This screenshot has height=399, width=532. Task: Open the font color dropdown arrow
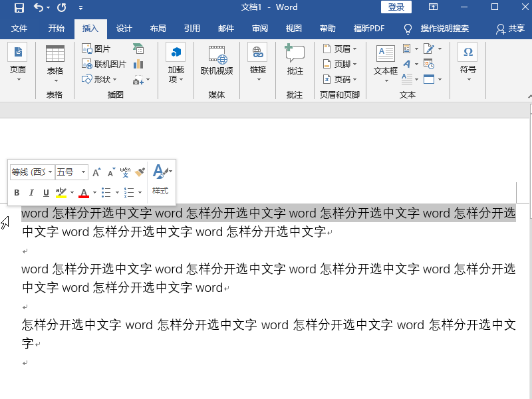pos(94,193)
